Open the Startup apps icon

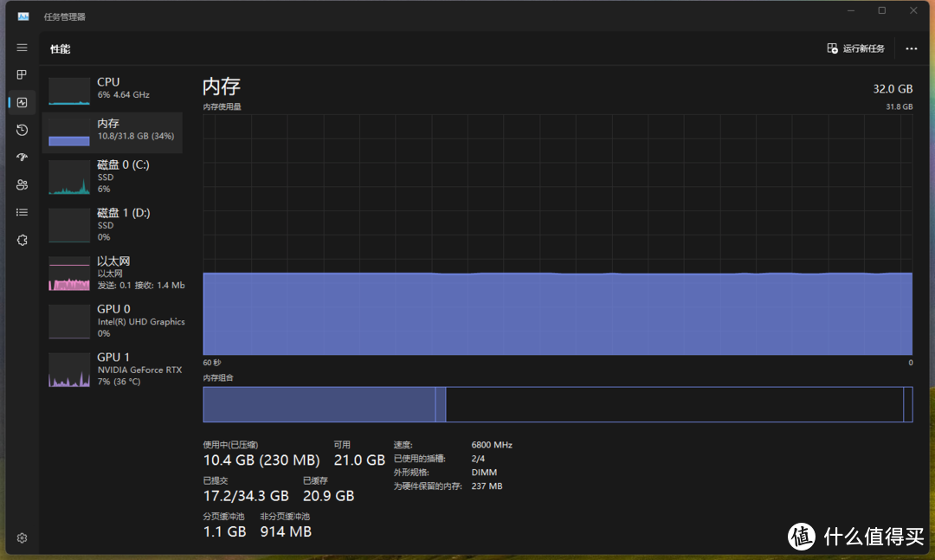point(22,158)
